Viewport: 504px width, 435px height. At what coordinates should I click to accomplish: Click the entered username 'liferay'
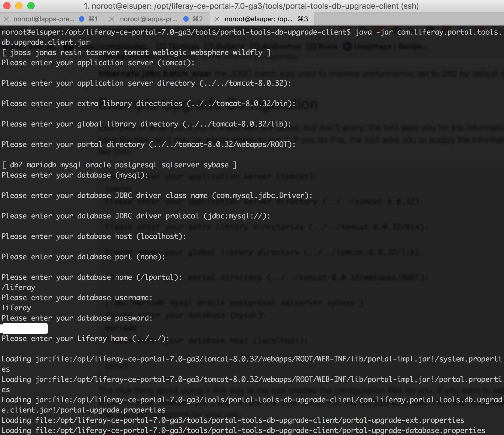16,308
